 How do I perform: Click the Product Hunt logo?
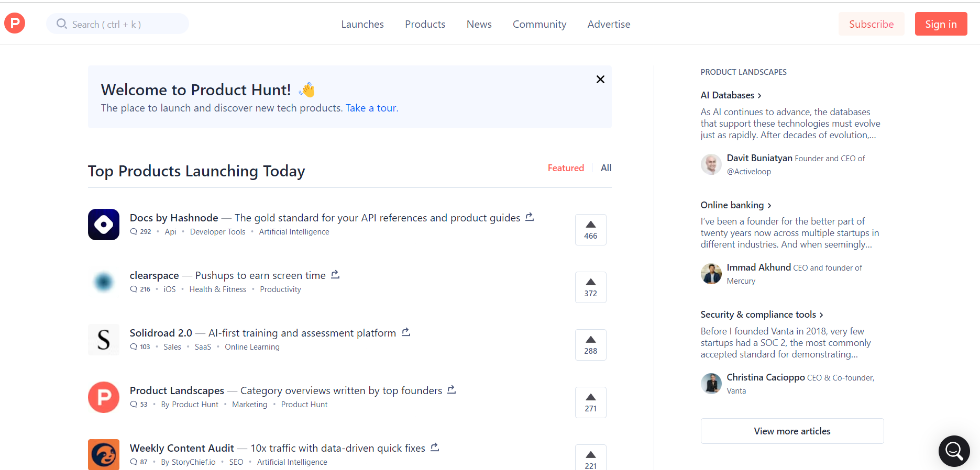15,23
